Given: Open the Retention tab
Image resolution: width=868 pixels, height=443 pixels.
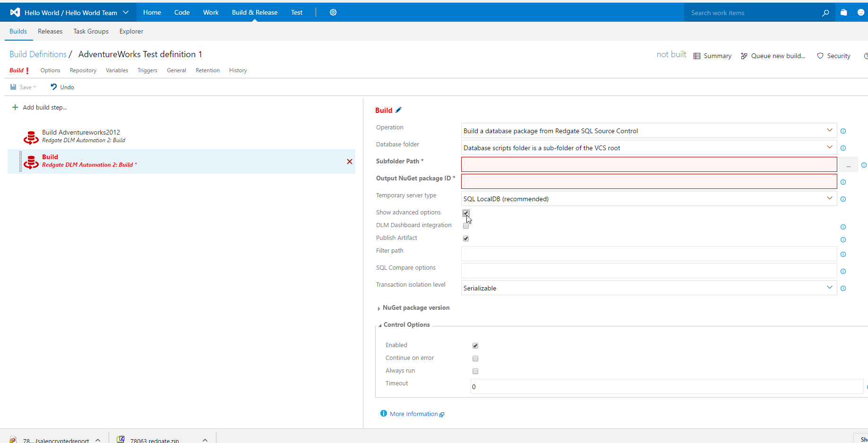Looking at the screenshot, I should tap(207, 70).
